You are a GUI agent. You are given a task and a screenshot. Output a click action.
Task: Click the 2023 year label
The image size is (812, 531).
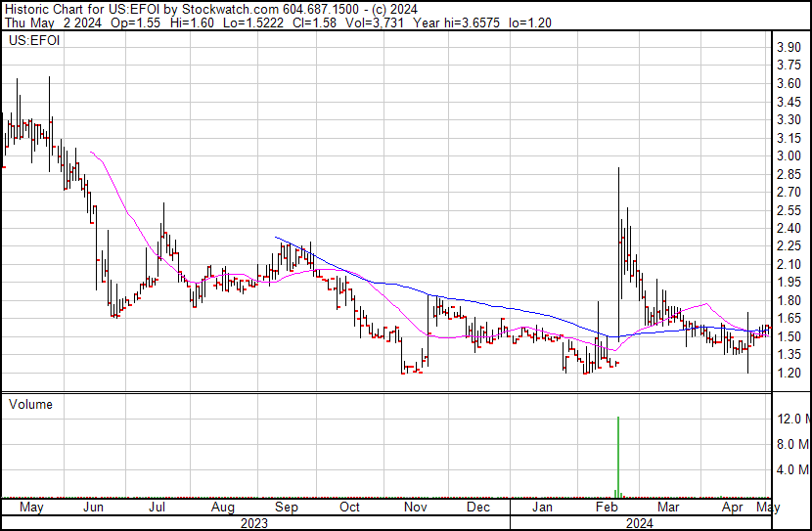click(254, 523)
